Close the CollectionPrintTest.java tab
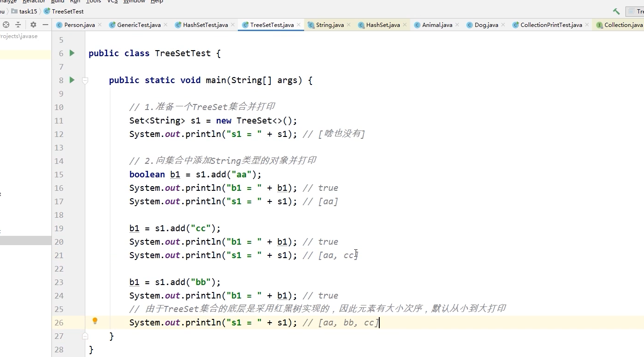Viewport: 644px width, 357px height. pyautogui.click(x=587, y=25)
